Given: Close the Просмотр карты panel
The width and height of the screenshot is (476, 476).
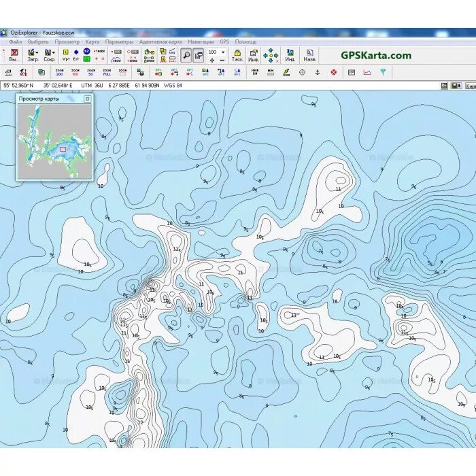Looking at the screenshot, I should click(x=88, y=99).
